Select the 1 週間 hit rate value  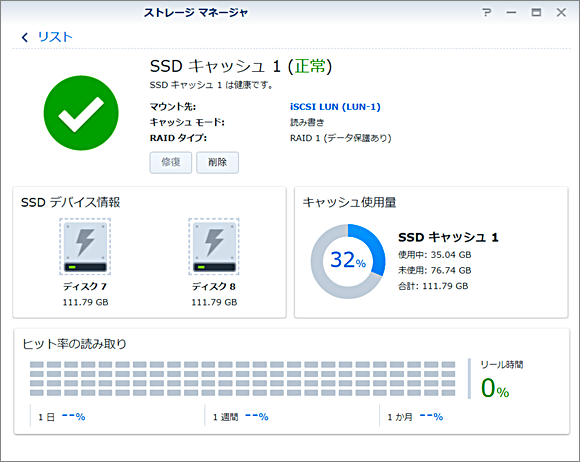click(x=257, y=417)
